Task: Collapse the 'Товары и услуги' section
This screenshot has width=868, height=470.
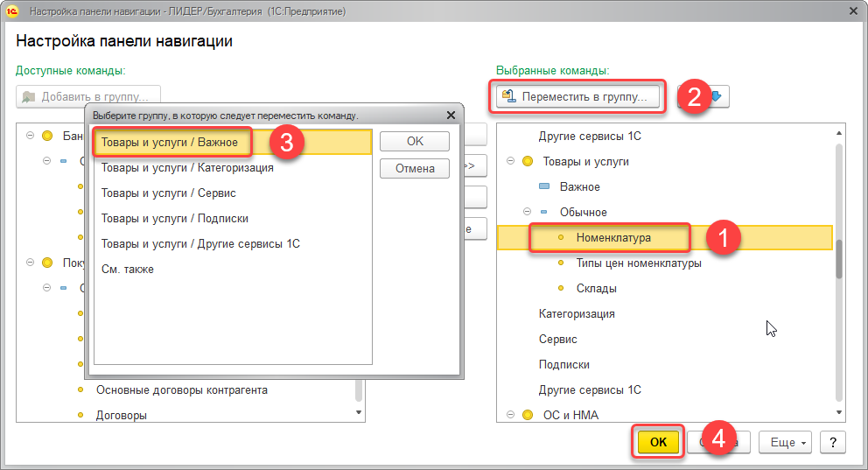Action: coord(510,161)
